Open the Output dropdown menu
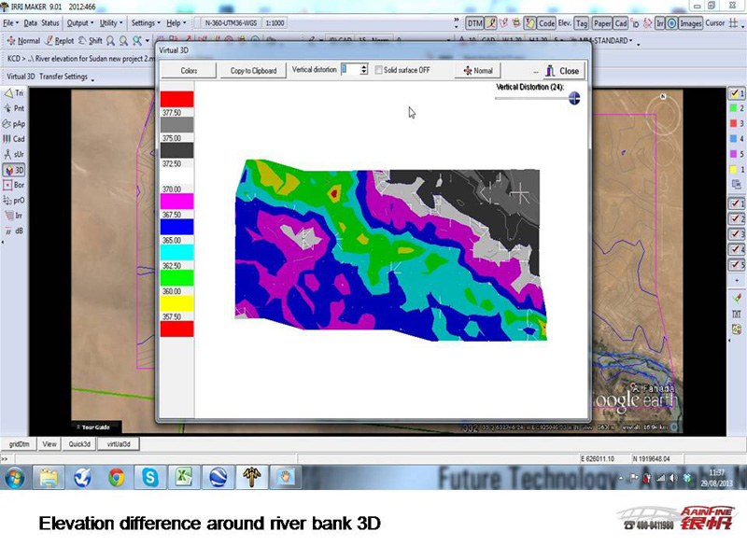 [x=79, y=22]
